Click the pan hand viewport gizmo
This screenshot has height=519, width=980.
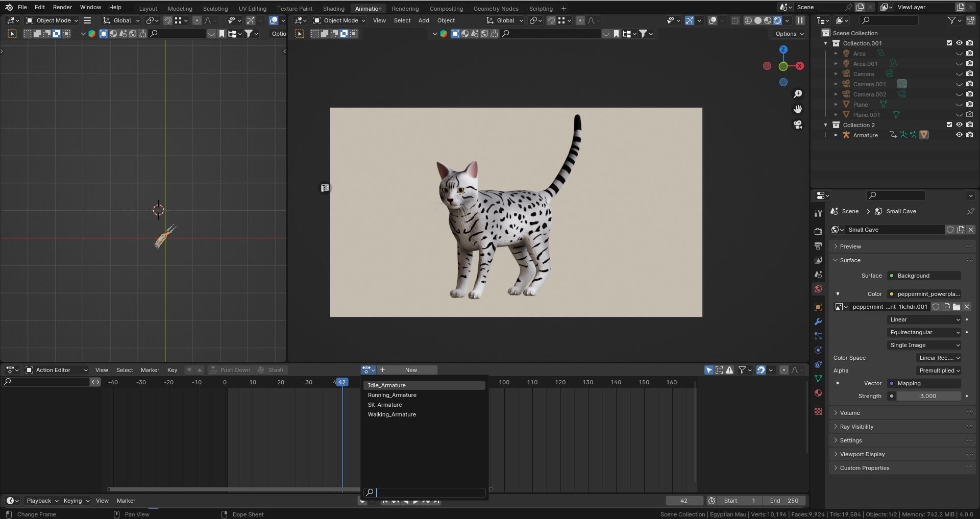tap(798, 109)
